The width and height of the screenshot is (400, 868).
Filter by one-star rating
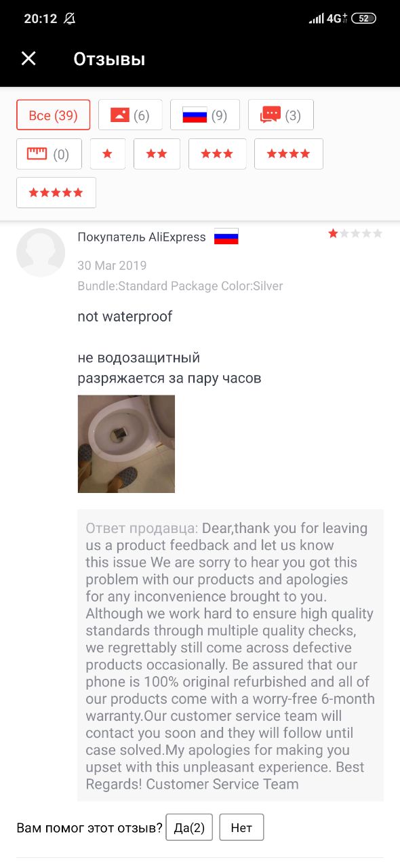[x=107, y=154]
